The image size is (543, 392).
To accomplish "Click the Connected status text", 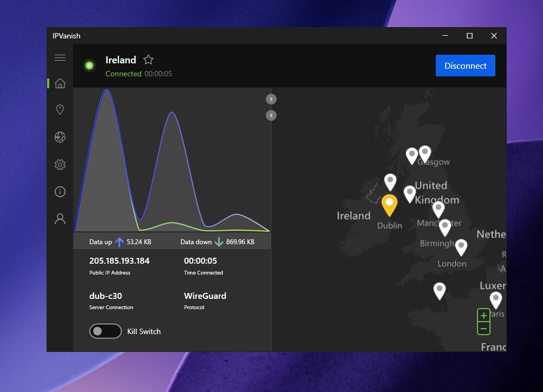I will 123,74.
